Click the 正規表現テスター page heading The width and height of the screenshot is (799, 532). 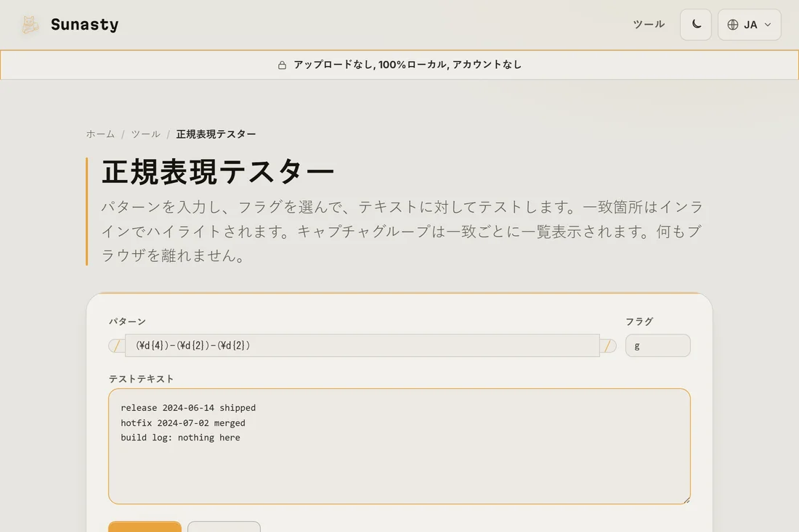(218, 171)
